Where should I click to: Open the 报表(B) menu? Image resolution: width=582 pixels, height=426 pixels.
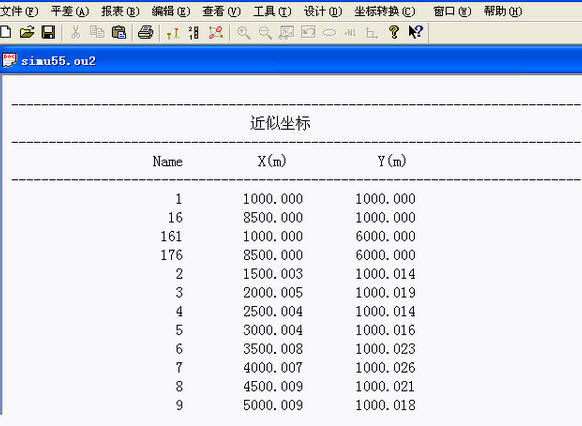click(121, 12)
